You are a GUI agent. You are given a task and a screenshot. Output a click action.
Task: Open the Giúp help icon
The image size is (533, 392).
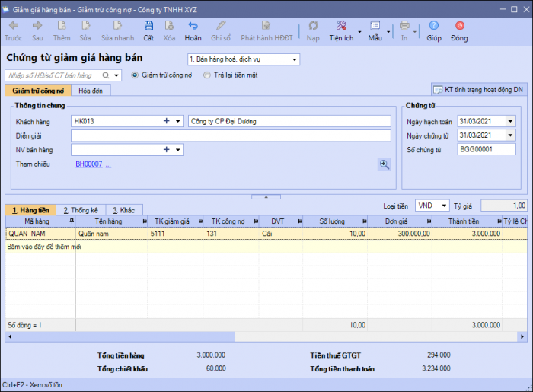coord(433,27)
